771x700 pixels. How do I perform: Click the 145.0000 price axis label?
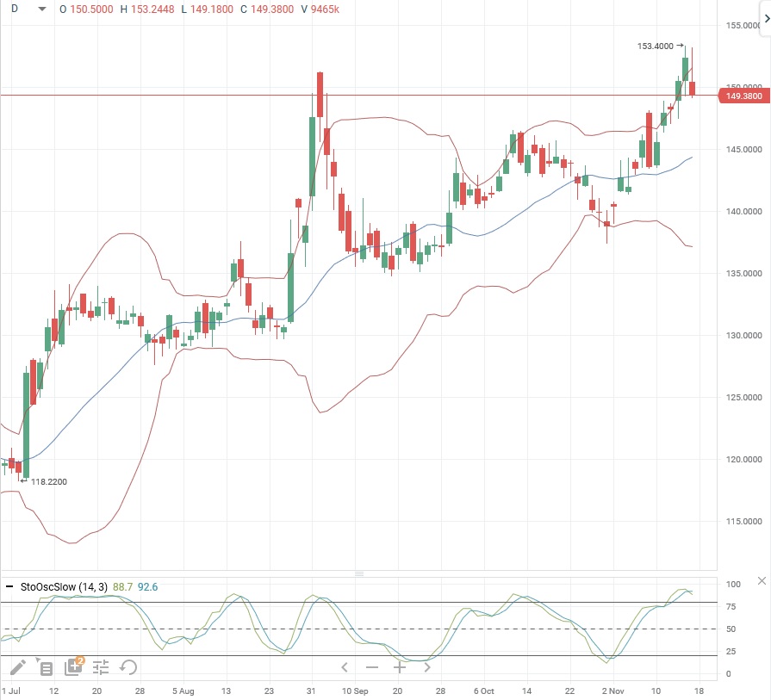point(744,150)
